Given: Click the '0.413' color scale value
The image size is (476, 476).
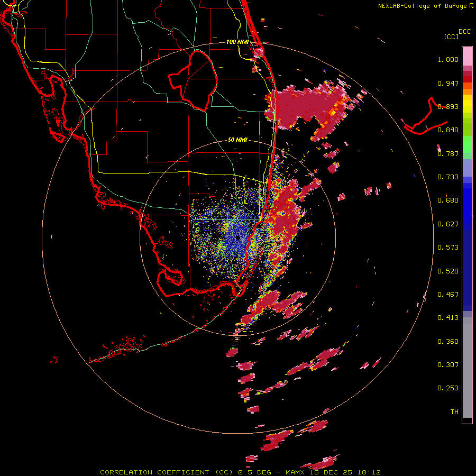Looking at the screenshot, I should click(448, 318).
